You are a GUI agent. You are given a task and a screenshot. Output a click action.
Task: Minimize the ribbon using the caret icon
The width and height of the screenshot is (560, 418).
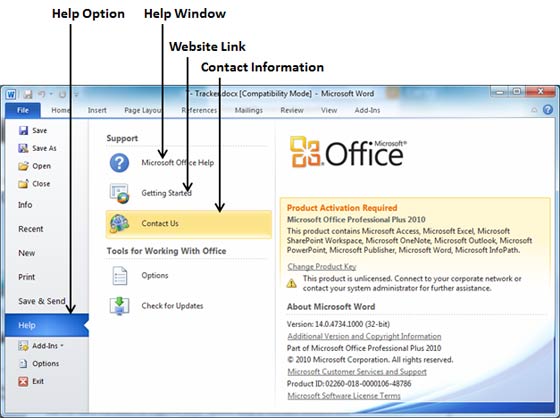534,110
